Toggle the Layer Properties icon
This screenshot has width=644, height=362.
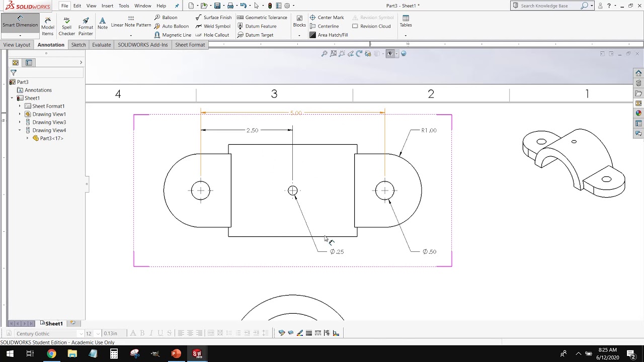[282, 333]
